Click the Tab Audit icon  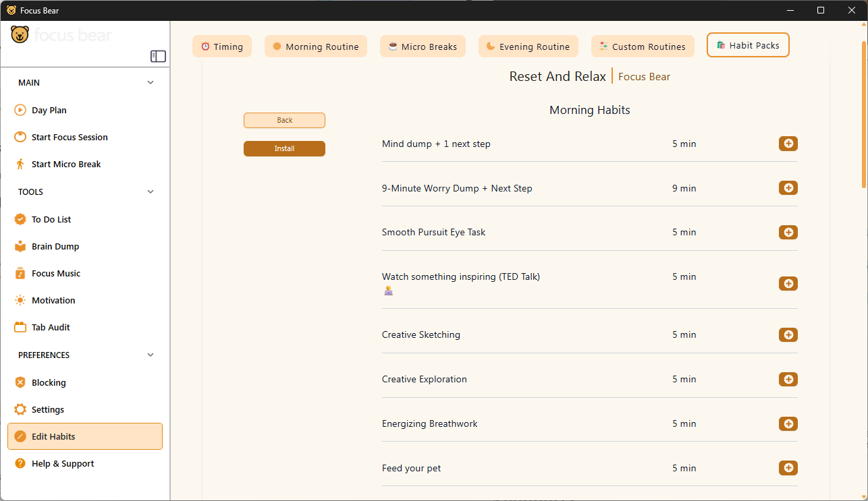coord(20,327)
